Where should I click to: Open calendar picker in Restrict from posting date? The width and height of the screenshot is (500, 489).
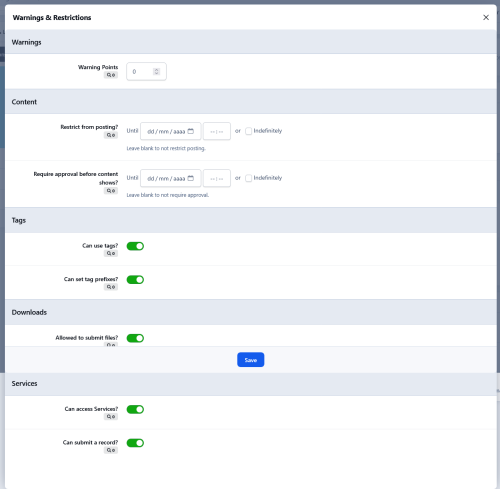point(191,131)
